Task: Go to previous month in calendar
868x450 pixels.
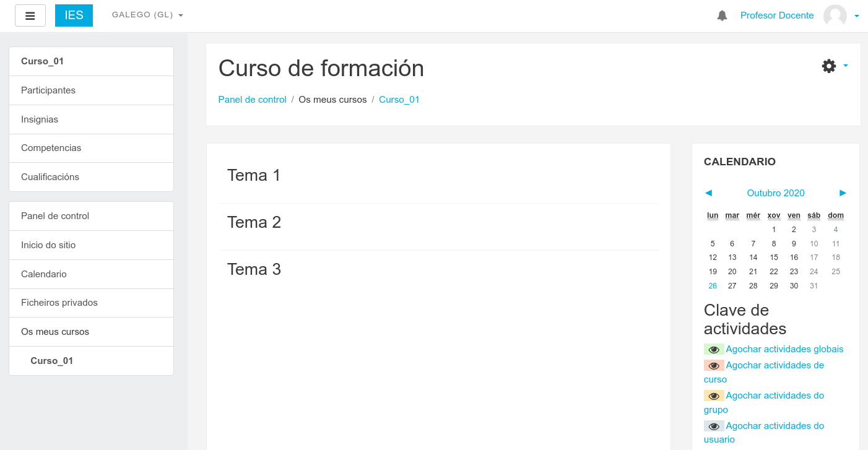Action: [x=708, y=193]
